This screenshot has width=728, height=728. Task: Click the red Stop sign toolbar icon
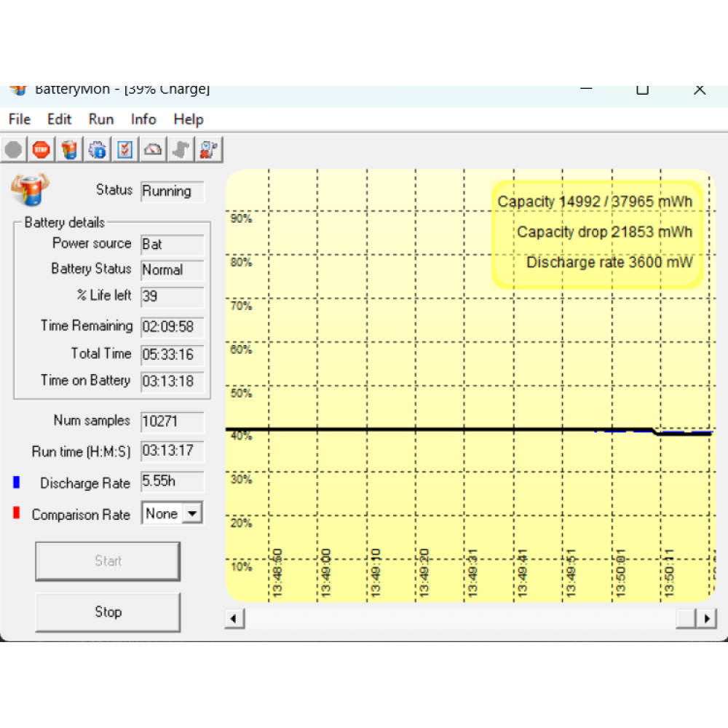41,150
